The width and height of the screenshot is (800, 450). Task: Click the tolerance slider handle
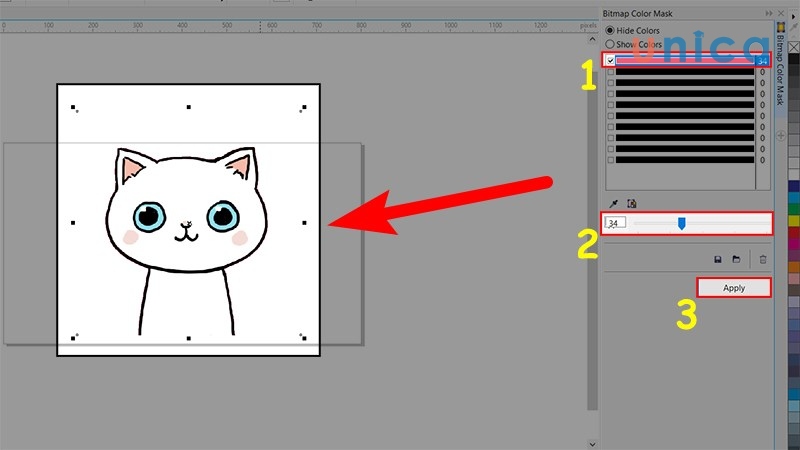[x=681, y=223]
